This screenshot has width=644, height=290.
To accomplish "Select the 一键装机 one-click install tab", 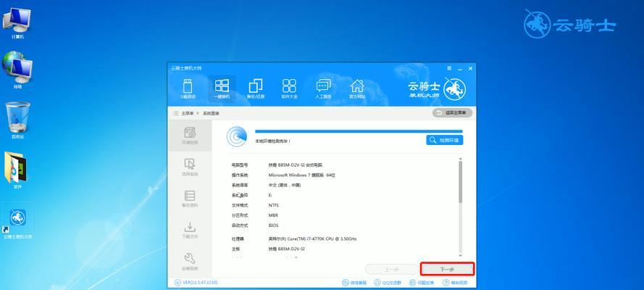I will tap(222, 89).
